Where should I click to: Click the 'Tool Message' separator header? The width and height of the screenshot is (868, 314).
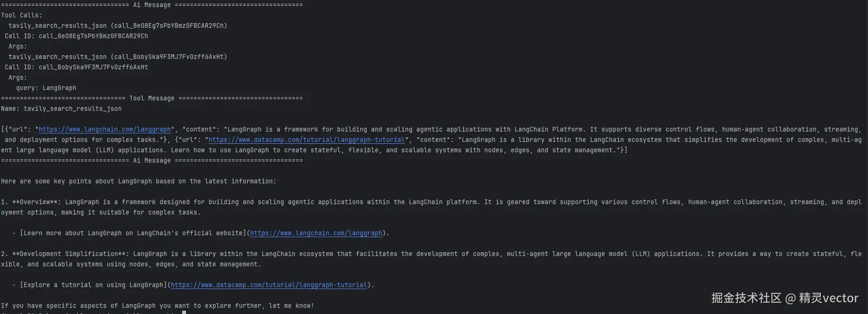152,99
